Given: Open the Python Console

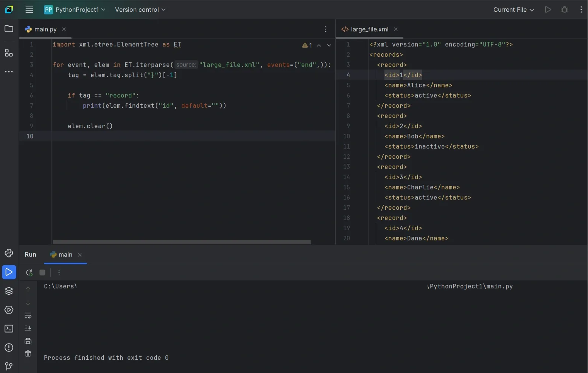Looking at the screenshot, I should 9,253.
